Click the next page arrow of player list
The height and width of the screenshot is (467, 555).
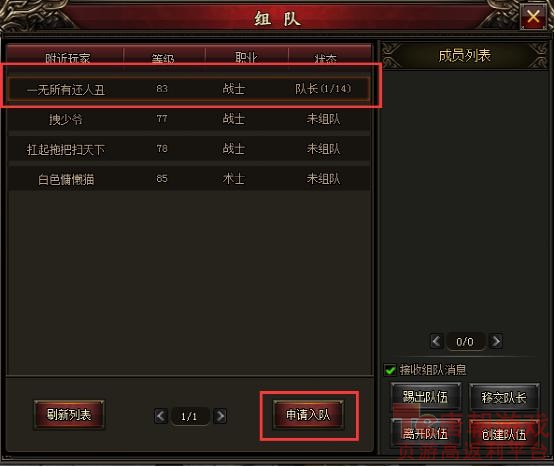[220, 416]
